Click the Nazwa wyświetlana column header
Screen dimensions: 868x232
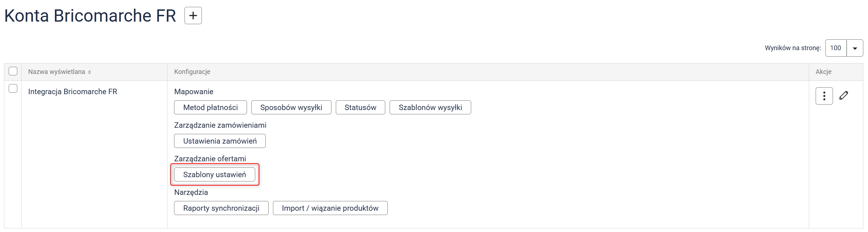tap(57, 72)
